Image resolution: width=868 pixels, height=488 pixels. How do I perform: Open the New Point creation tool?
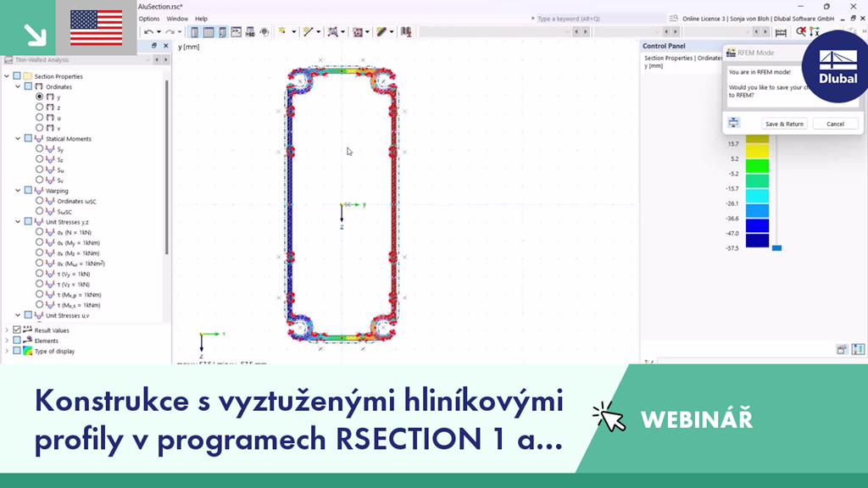(282, 31)
